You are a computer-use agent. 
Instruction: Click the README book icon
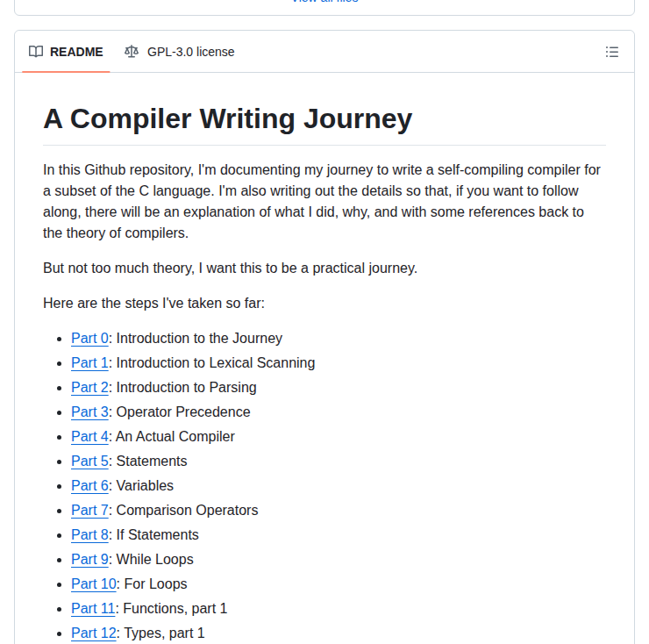click(x=36, y=52)
